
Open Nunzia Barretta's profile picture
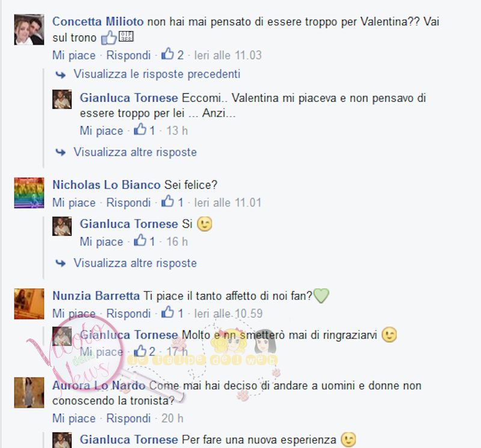click(x=29, y=304)
